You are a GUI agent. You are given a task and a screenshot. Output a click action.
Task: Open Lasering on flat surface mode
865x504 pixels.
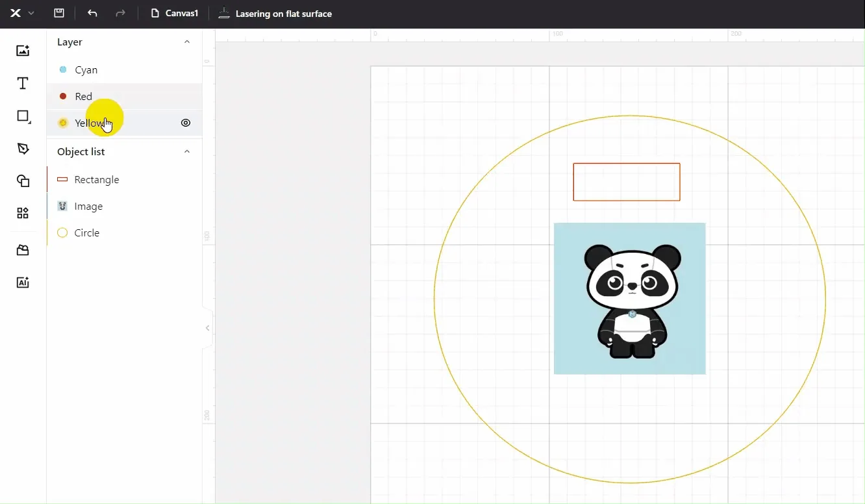click(275, 13)
